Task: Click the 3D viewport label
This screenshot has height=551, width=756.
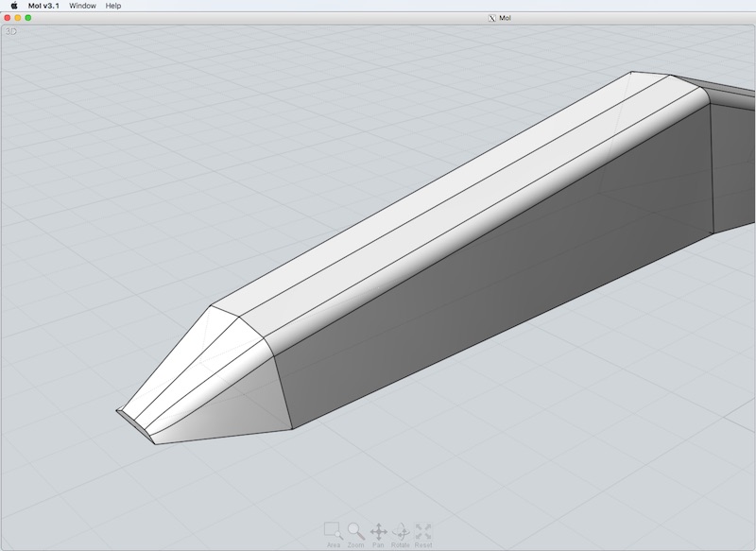Action: (x=10, y=32)
